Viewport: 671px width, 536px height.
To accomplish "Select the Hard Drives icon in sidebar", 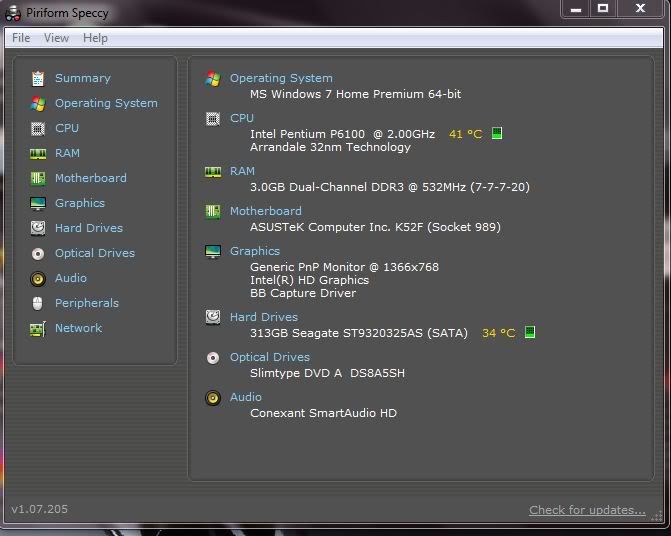I will (x=38, y=228).
